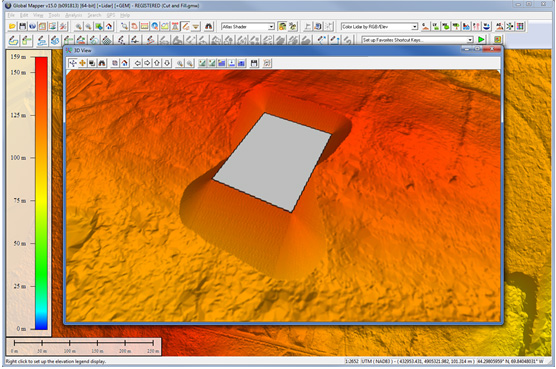556x369 pixels.
Task: Click the '159 m' legend label
Action: [x=17, y=57]
